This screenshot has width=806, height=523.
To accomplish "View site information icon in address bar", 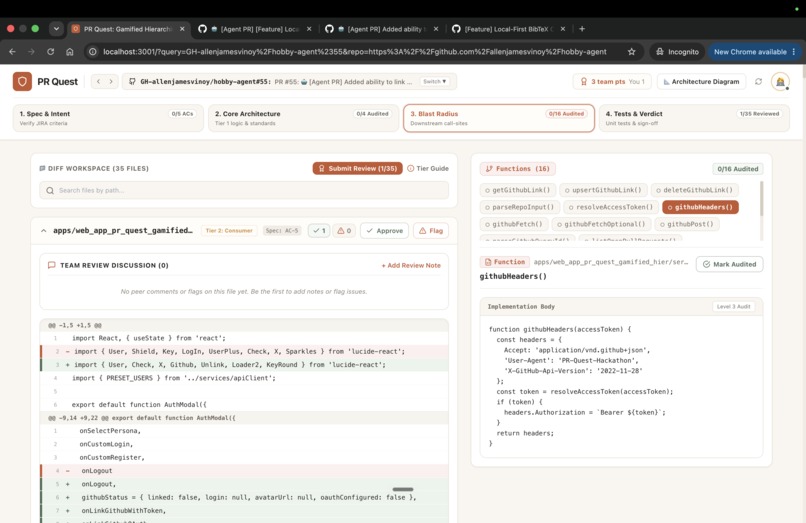I will coord(93,51).
